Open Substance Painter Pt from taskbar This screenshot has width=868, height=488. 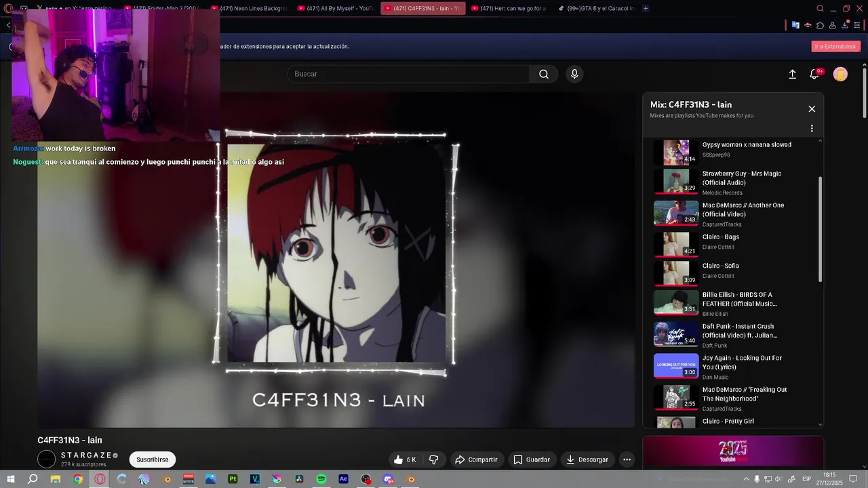click(233, 479)
